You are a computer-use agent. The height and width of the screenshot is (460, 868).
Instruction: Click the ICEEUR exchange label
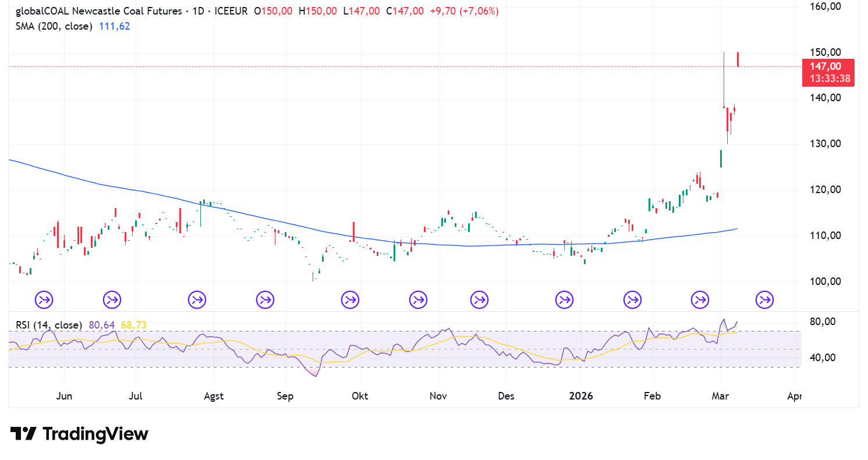click(231, 11)
